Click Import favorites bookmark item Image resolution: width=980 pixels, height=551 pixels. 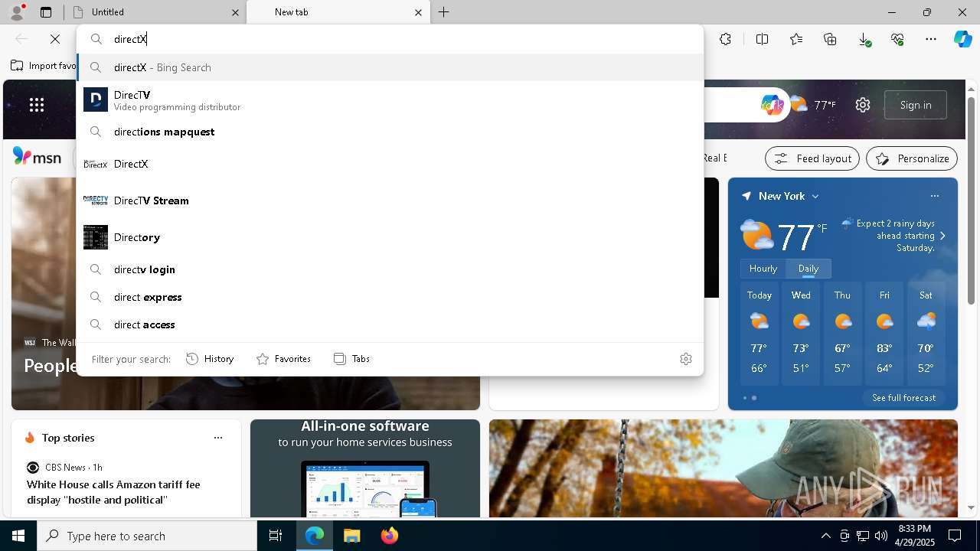click(x=44, y=66)
